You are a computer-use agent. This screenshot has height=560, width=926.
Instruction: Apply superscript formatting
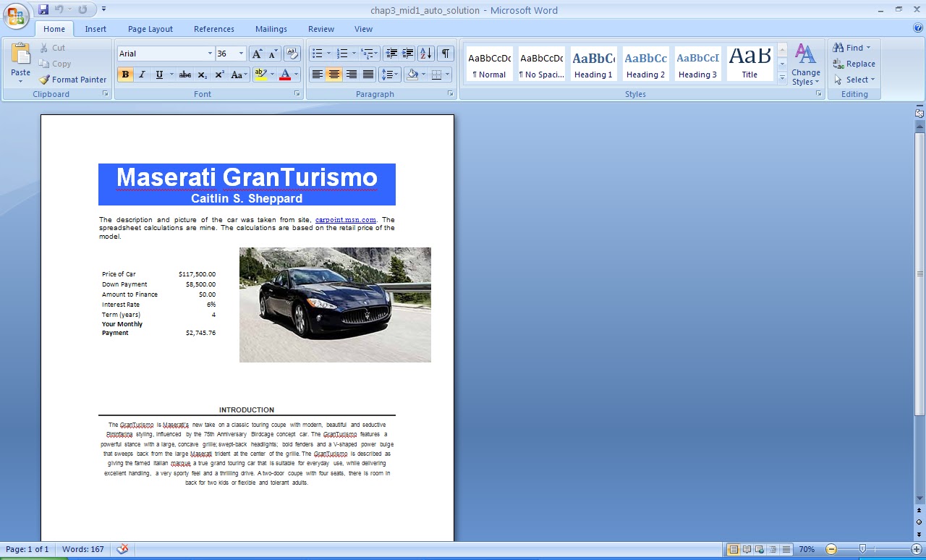[219, 75]
